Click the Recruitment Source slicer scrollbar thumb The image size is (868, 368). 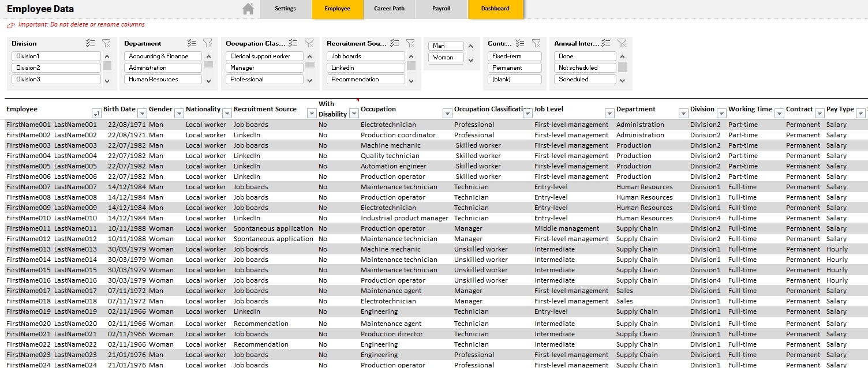[411, 65]
